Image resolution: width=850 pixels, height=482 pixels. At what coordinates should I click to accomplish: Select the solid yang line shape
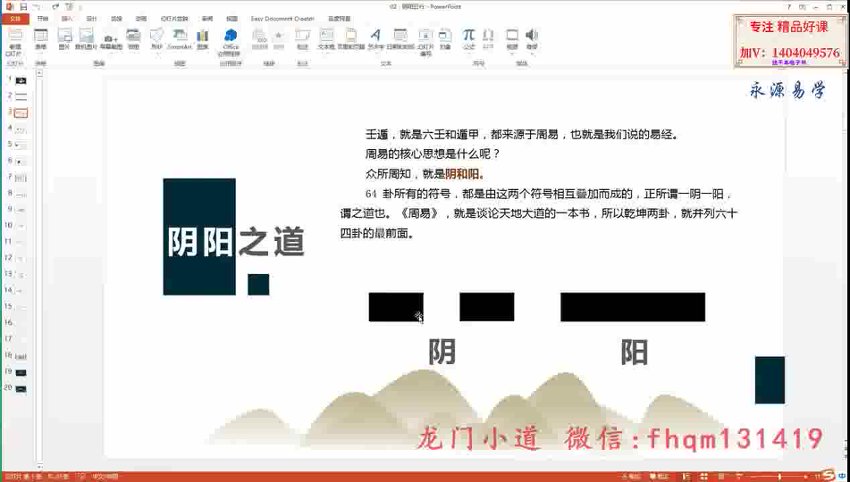633,307
